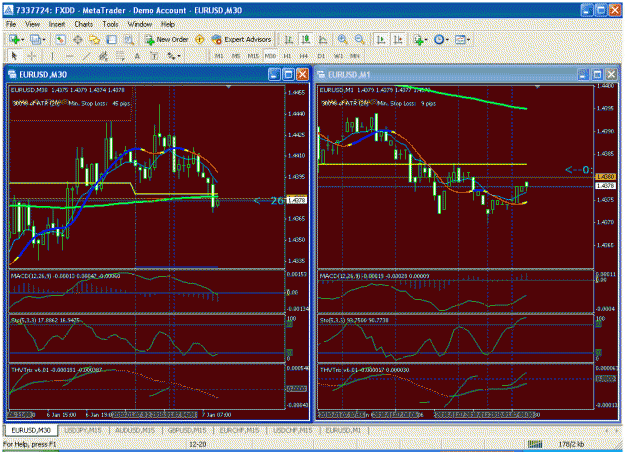625x452 pixels.
Task: Toggle the Terminal panel icon
Action: coord(112,39)
